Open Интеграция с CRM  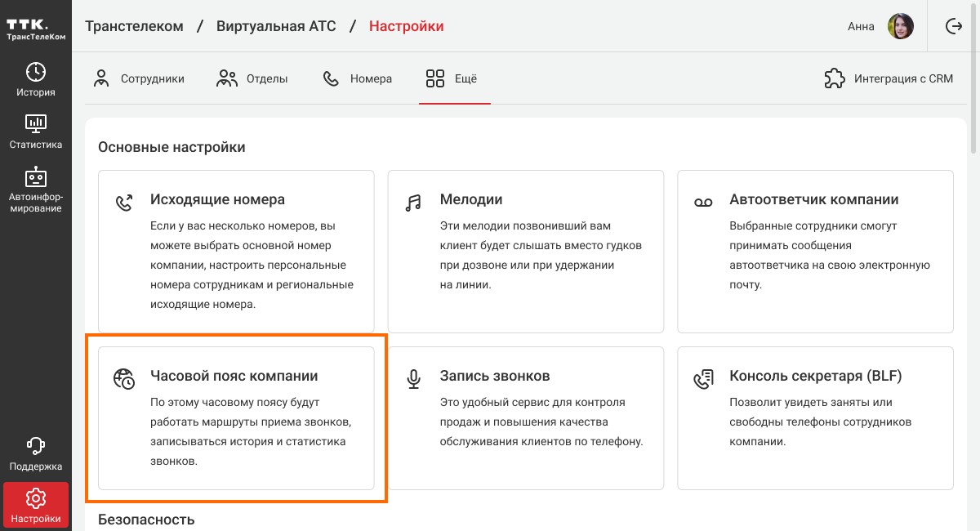tap(889, 79)
